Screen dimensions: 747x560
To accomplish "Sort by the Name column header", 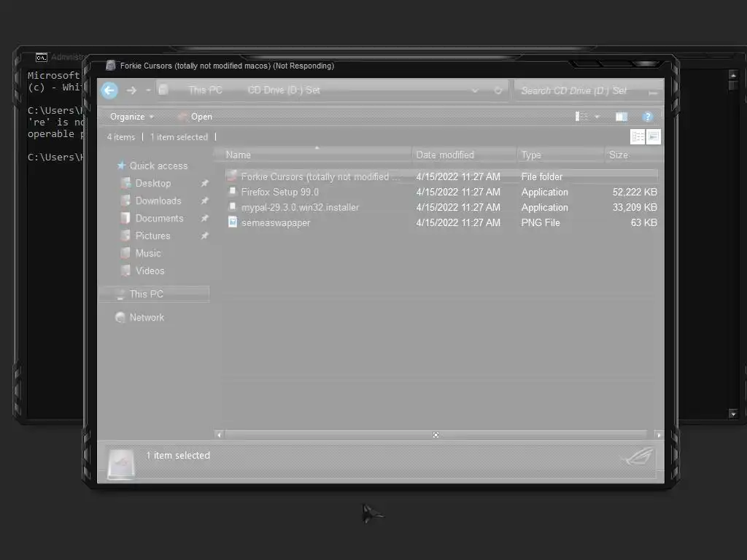I will (314, 155).
